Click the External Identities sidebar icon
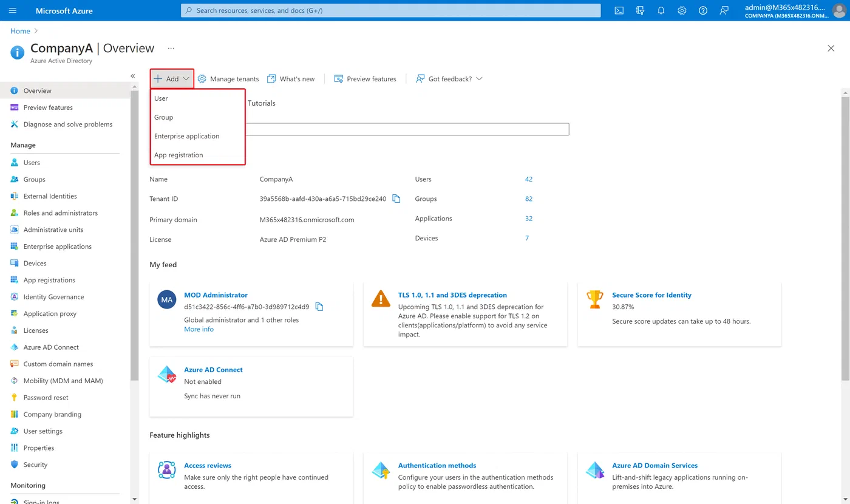850x504 pixels. click(x=15, y=196)
